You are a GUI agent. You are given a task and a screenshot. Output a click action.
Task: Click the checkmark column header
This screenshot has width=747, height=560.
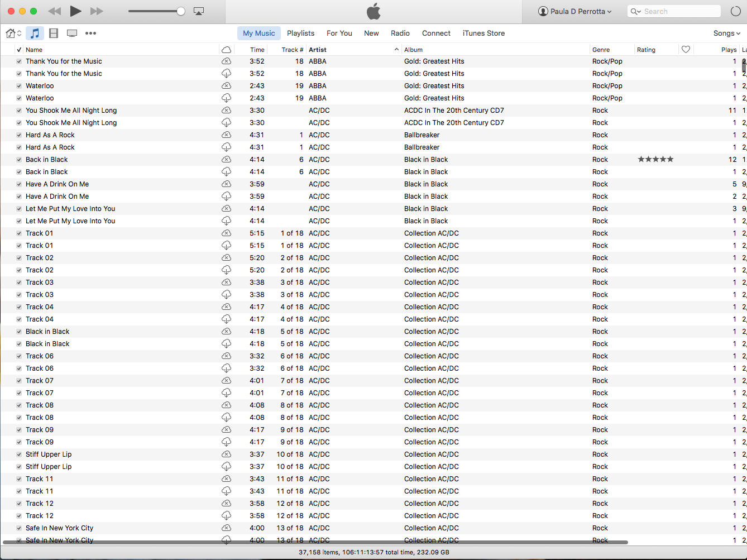tap(19, 50)
